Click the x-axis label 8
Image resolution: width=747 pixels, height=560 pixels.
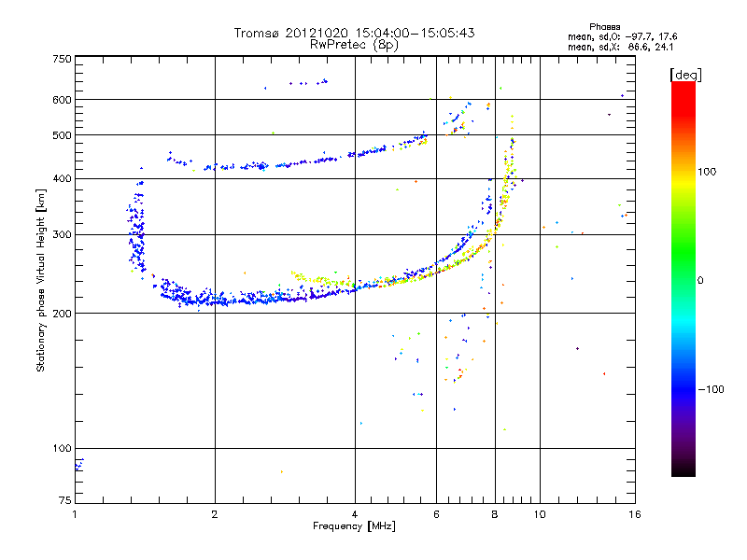click(x=495, y=514)
